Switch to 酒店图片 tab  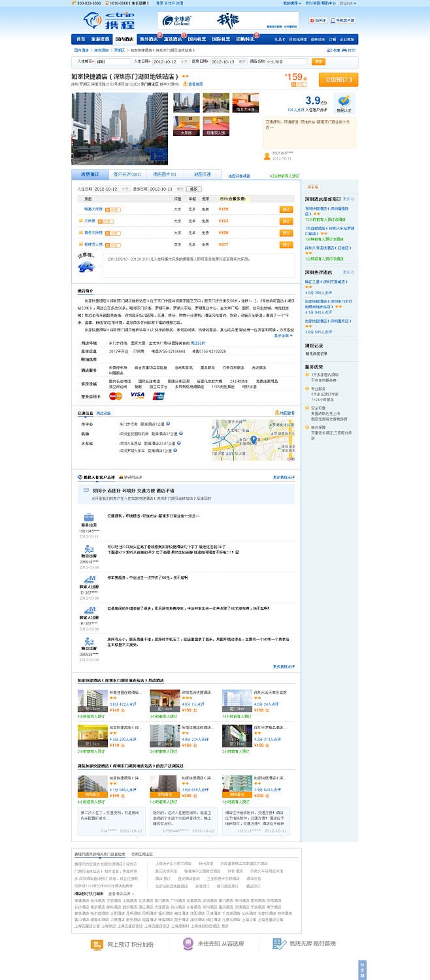pos(165,174)
